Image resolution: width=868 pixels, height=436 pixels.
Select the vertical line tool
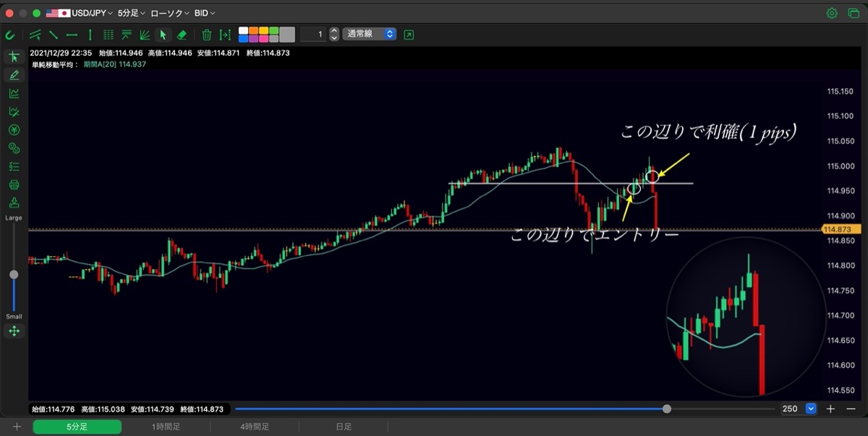90,34
